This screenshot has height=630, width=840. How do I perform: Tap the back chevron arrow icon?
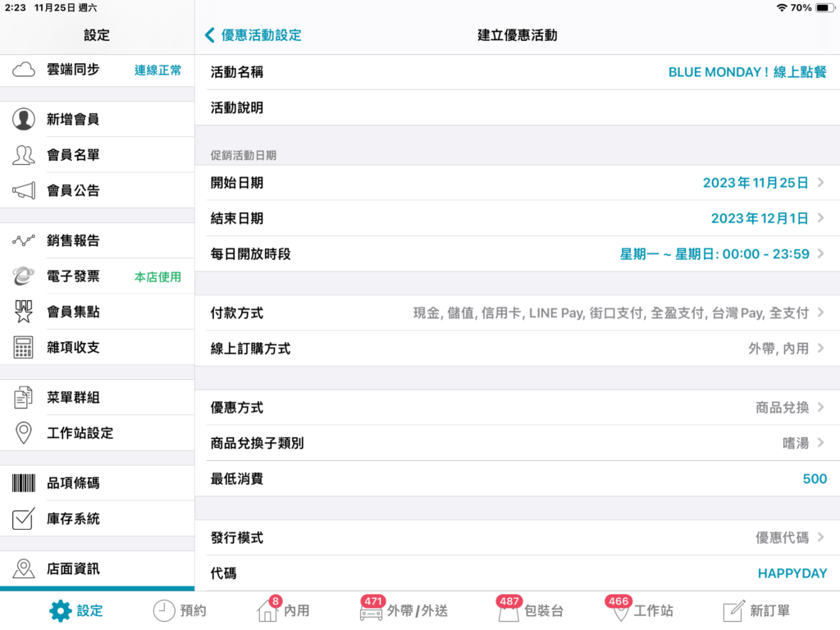(x=210, y=35)
